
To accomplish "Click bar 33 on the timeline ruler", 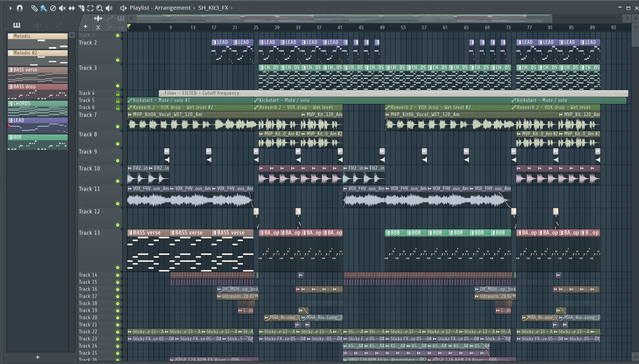I will (x=298, y=27).
